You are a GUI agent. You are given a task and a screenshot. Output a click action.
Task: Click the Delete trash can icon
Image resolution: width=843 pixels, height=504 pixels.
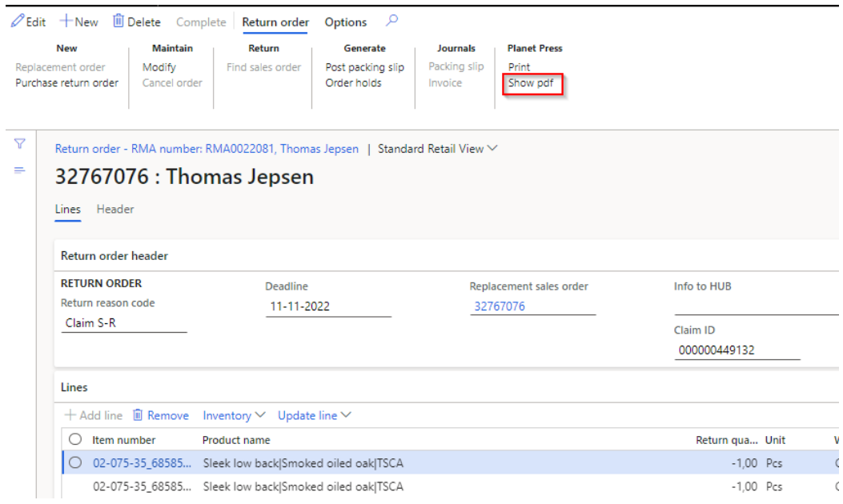click(x=118, y=22)
